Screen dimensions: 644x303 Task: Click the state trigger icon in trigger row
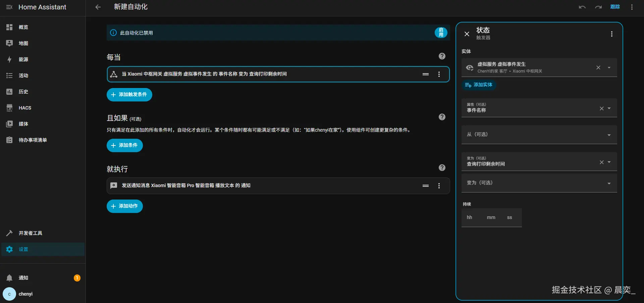[114, 74]
